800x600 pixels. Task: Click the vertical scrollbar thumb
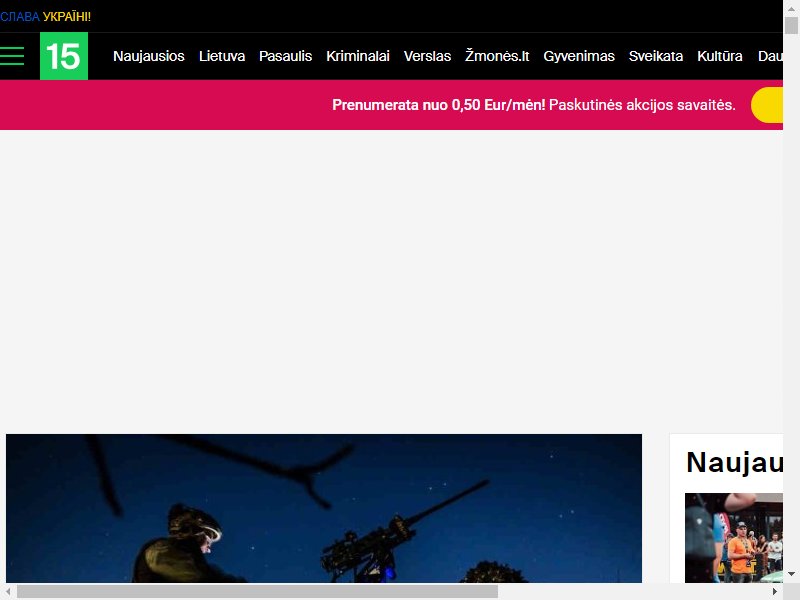coord(791,26)
